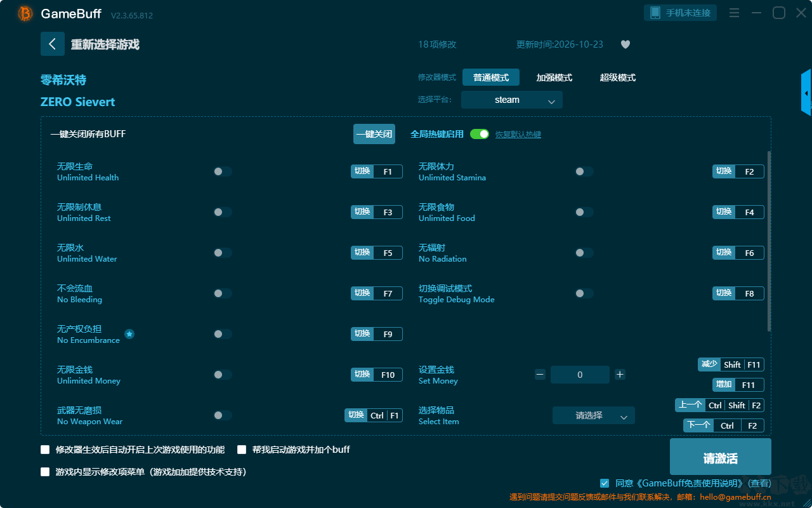
Task: Click the 请激活 activate button
Action: pos(721,458)
